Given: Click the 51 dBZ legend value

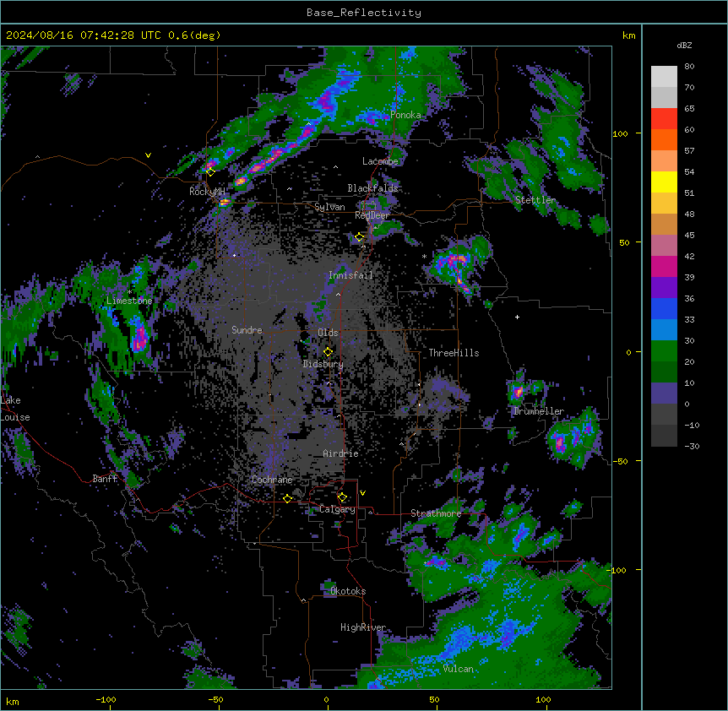Looking at the screenshot, I should (689, 193).
